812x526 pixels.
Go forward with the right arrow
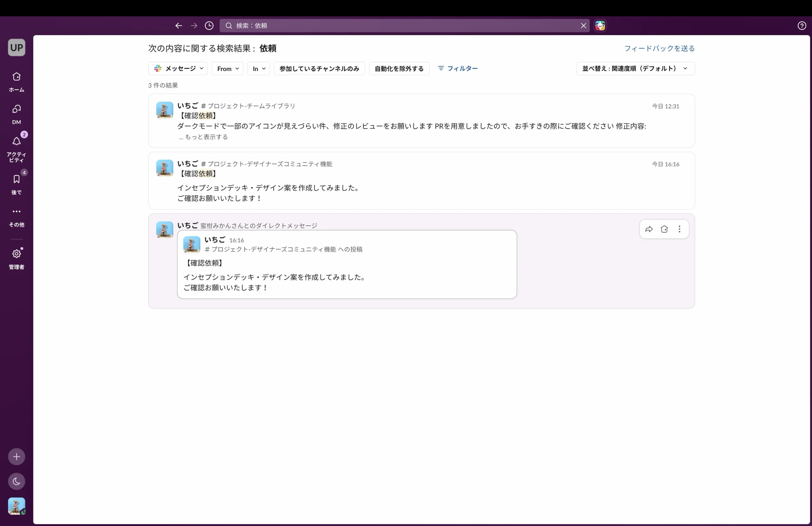(194, 26)
